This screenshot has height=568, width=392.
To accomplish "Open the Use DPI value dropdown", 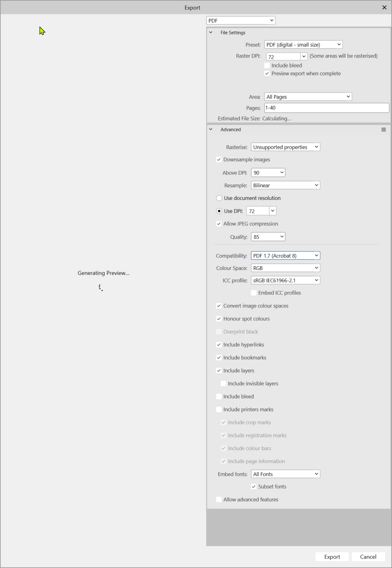I will [273, 211].
